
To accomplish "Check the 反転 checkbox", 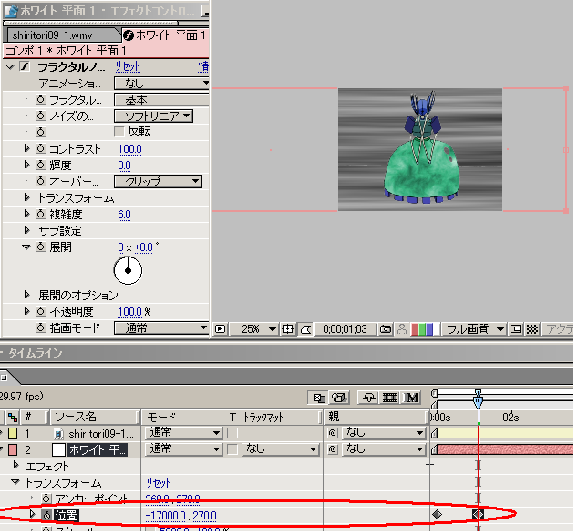I will coord(119,131).
